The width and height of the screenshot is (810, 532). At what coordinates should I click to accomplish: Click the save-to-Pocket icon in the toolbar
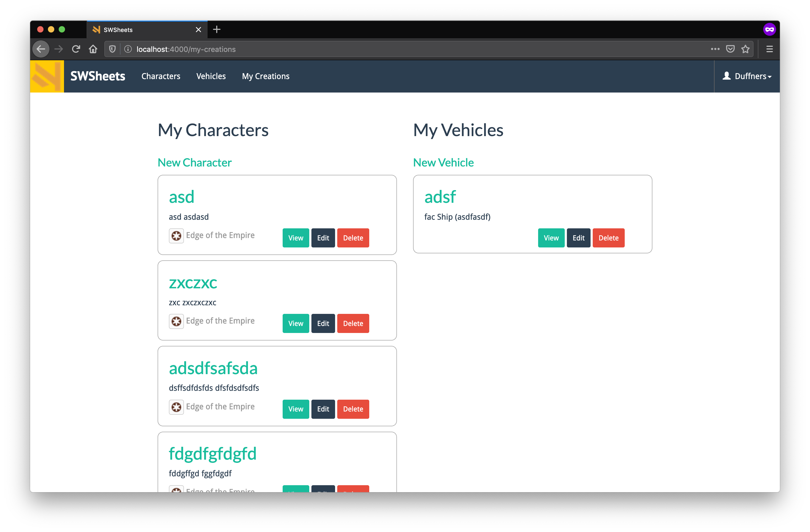[730, 49]
